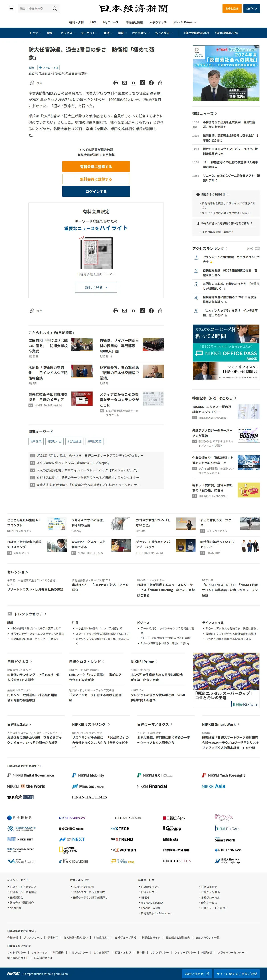
Task: Click the lower Facebook share icon
Action: pyautogui.click(x=151, y=310)
